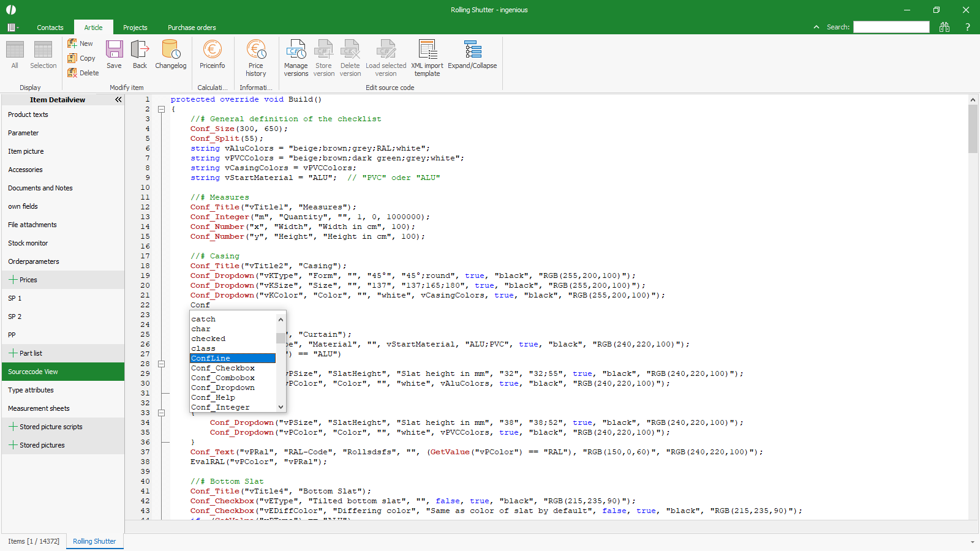Open Manage versions tool
This screenshot has height=551, width=980.
coord(296,58)
